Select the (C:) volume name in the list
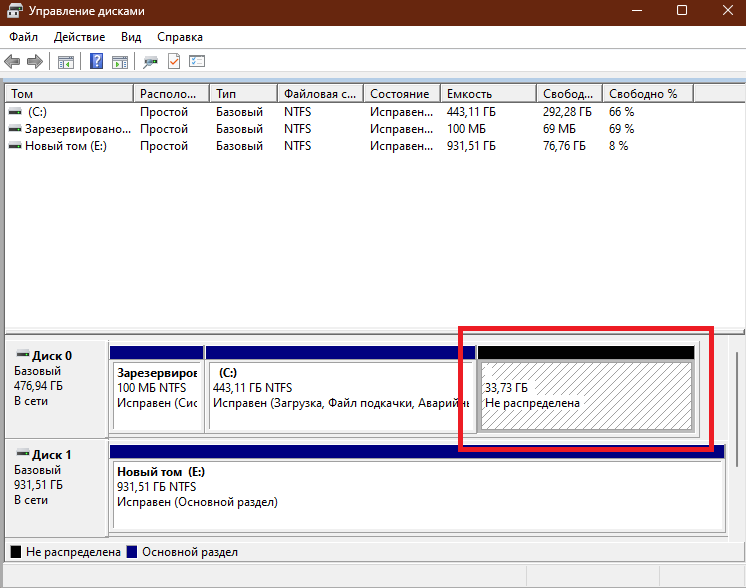 [x=37, y=112]
